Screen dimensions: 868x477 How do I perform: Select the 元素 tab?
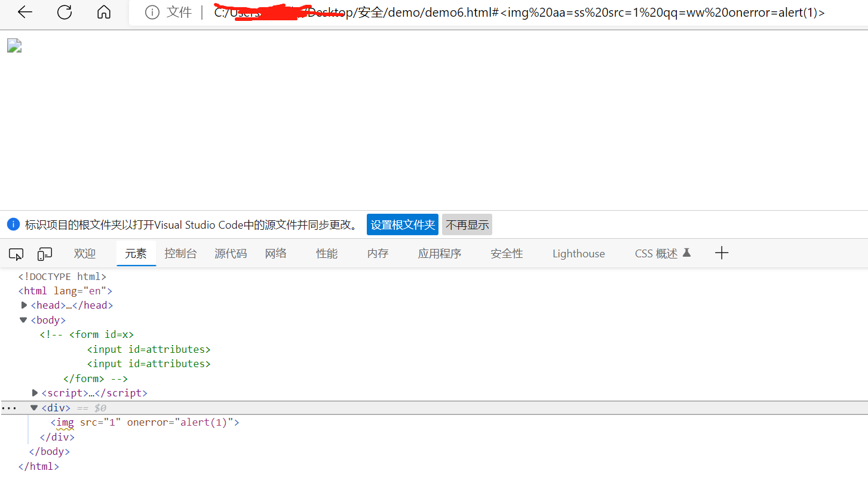click(x=136, y=254)
